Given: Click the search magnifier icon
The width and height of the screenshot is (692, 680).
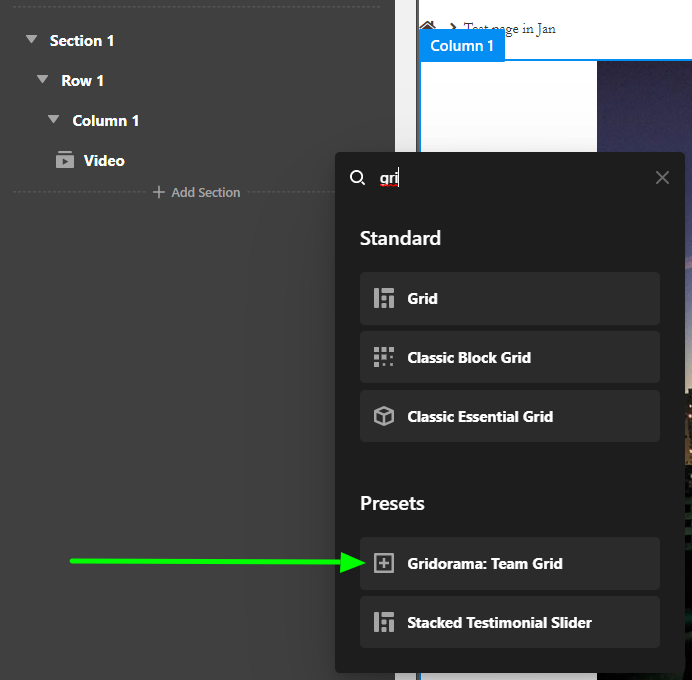Looking at the screenshot, I should click(x=357, y=178).
